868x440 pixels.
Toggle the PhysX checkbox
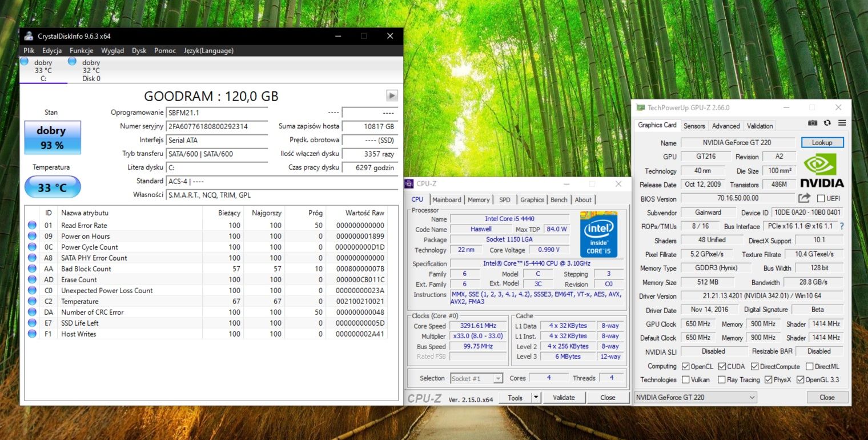click(768, 379)
